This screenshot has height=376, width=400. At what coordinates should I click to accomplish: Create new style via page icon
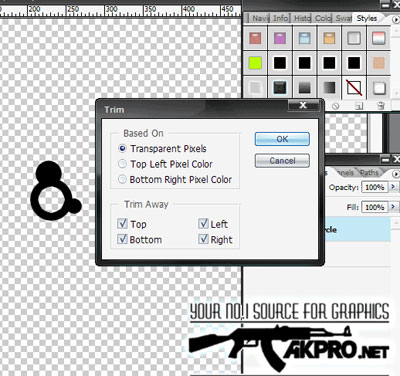pos(359,106)
